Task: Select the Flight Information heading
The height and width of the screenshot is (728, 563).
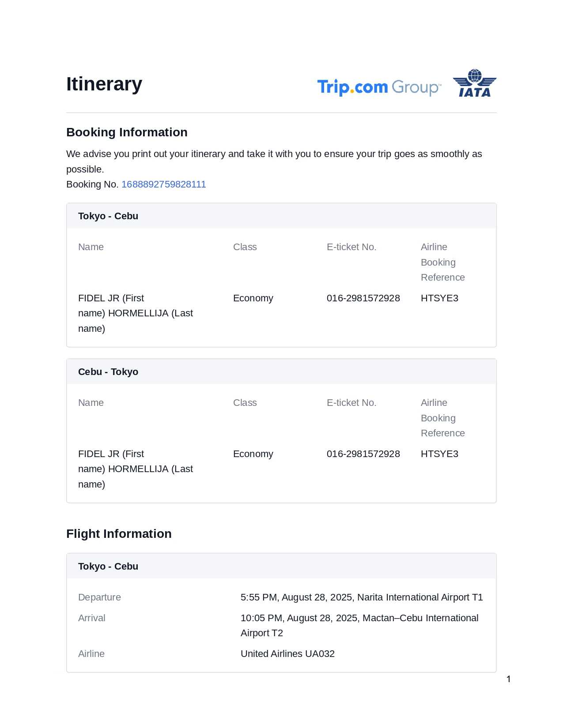Action: [x=119, y=534]
